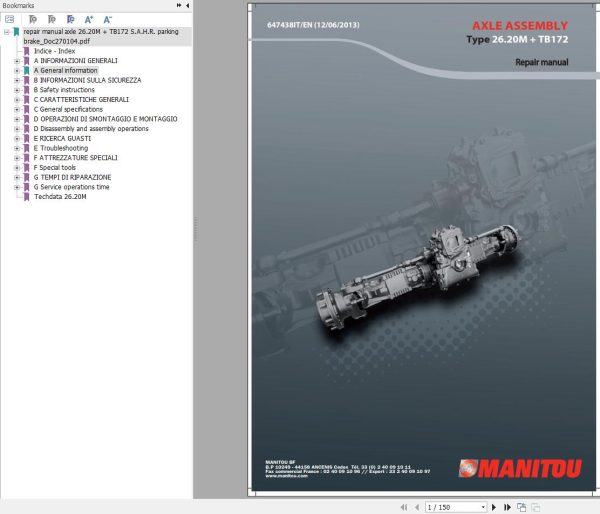
Task: Open Techdata 26.20M bookmark
Action: tap(60, 197)
